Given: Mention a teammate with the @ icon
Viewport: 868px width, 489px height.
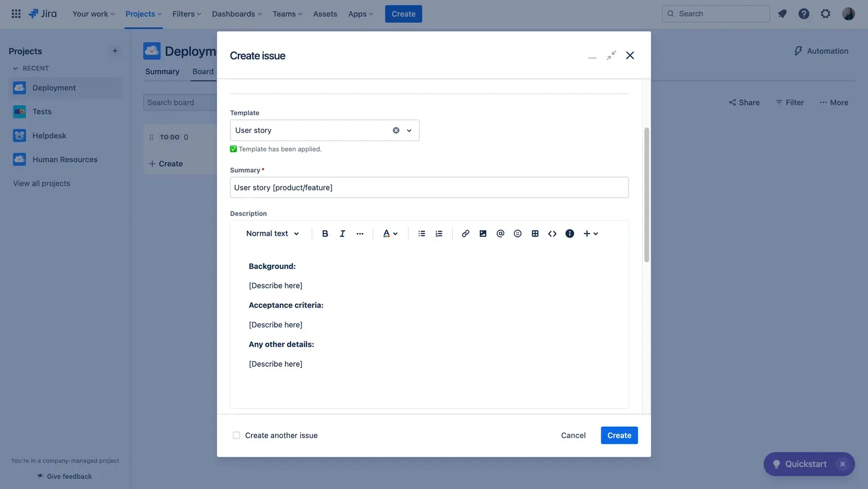Looking at the screenshot, I should (x=500, y=233).
